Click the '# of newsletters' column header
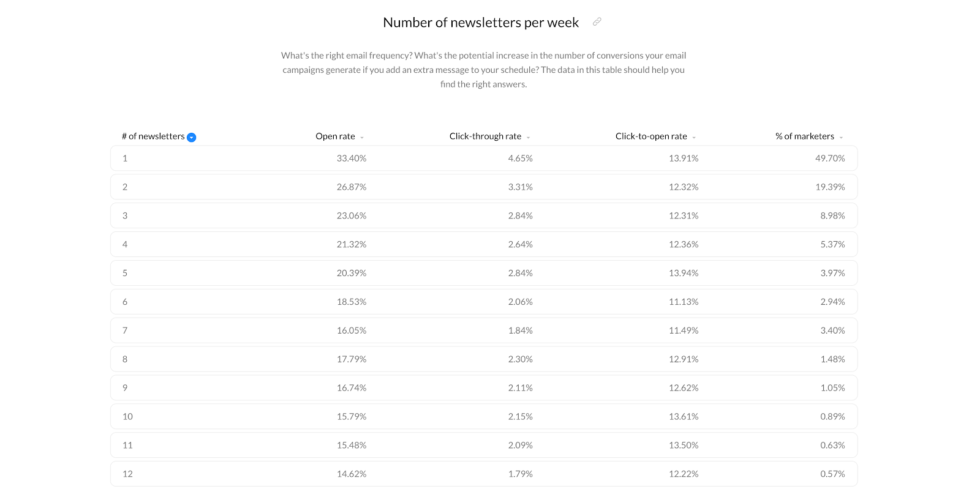 pos(153,136)
